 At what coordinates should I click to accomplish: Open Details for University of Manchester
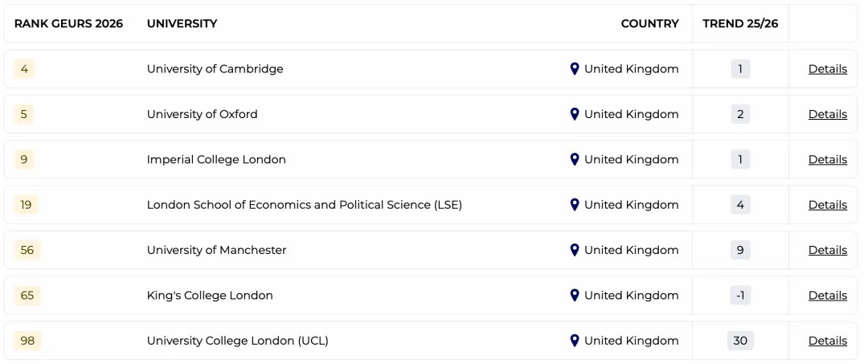(x=827, y=250)
